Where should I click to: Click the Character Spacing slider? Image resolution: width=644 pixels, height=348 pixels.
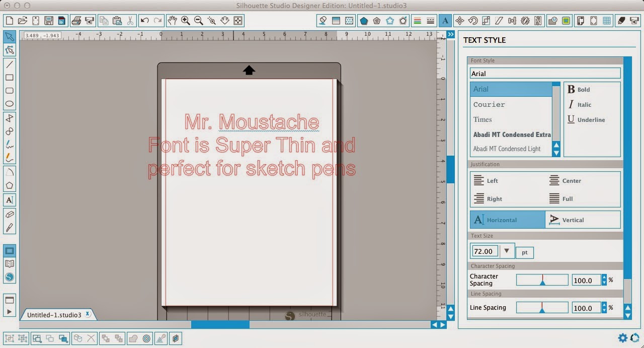542,280
